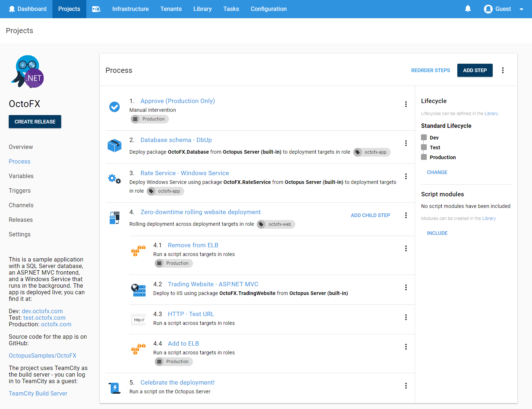Click the Trading Website IIS globe icon

click(x=138, y=290)
